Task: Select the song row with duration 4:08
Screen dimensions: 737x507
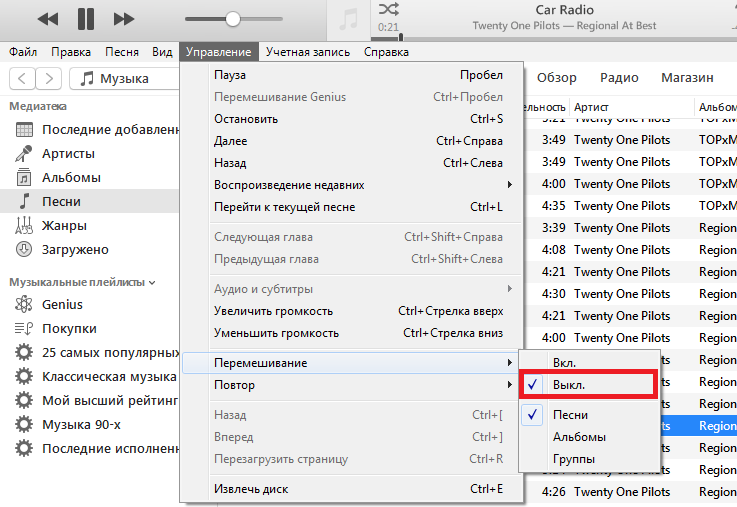Action: 630,250
